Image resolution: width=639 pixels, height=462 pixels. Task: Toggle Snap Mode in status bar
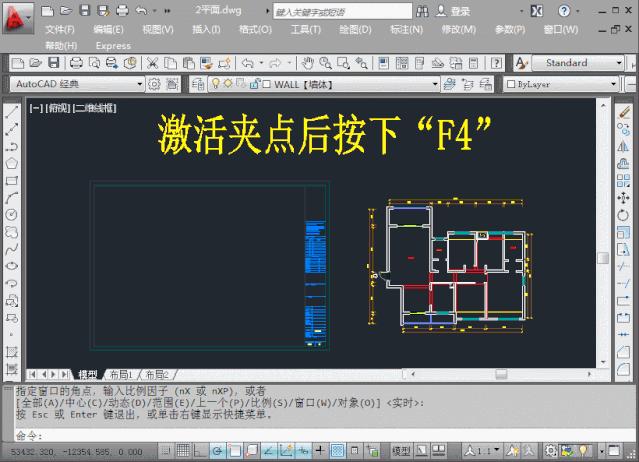[x=166, y=451]
